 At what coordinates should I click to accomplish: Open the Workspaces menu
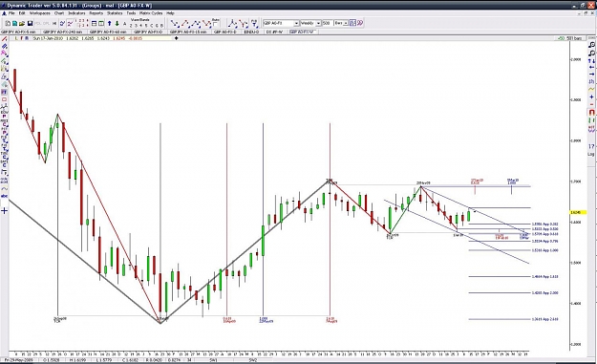click(x=39, y=13)
